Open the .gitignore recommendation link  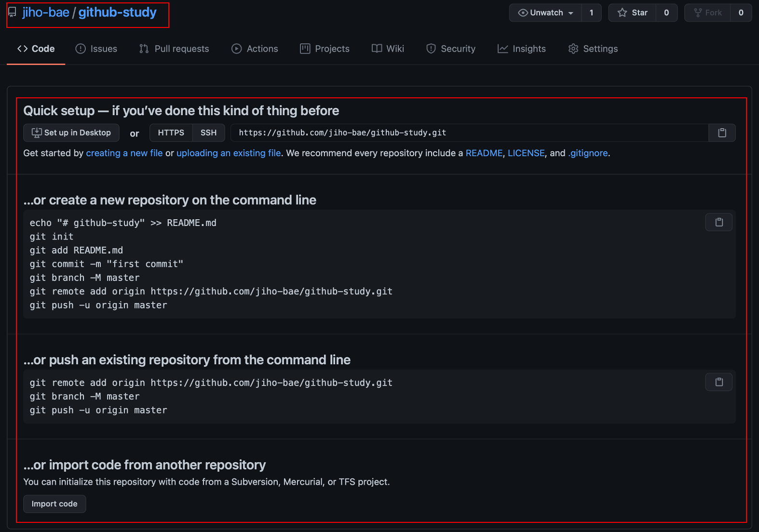coord(588,153)
